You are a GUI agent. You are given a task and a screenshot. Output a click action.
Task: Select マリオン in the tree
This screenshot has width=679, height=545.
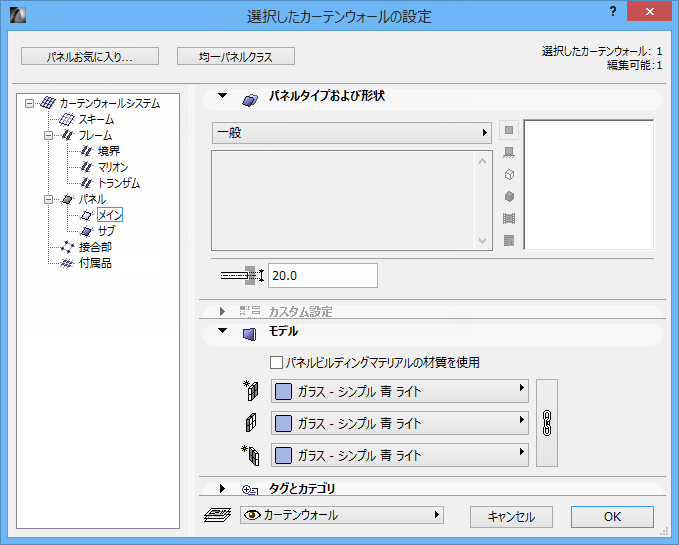point(113,167)
